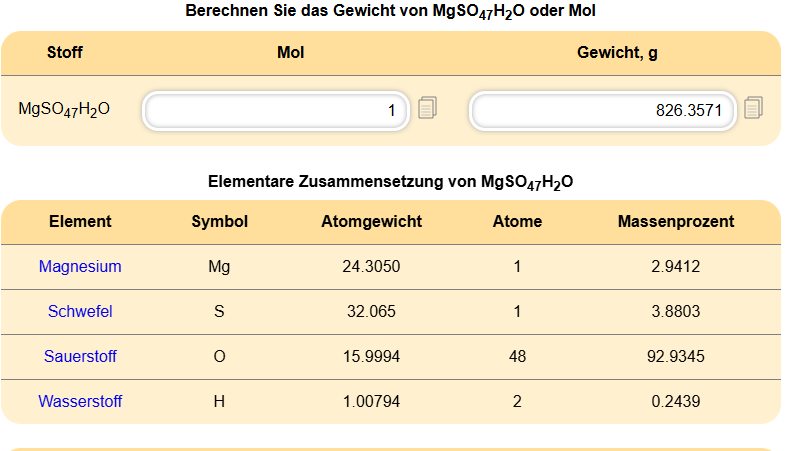Click the Stoff column header

tap(64, 52)
